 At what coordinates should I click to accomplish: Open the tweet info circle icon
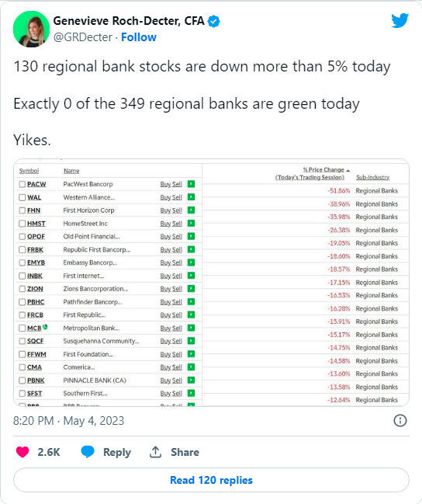pos(400,420)
